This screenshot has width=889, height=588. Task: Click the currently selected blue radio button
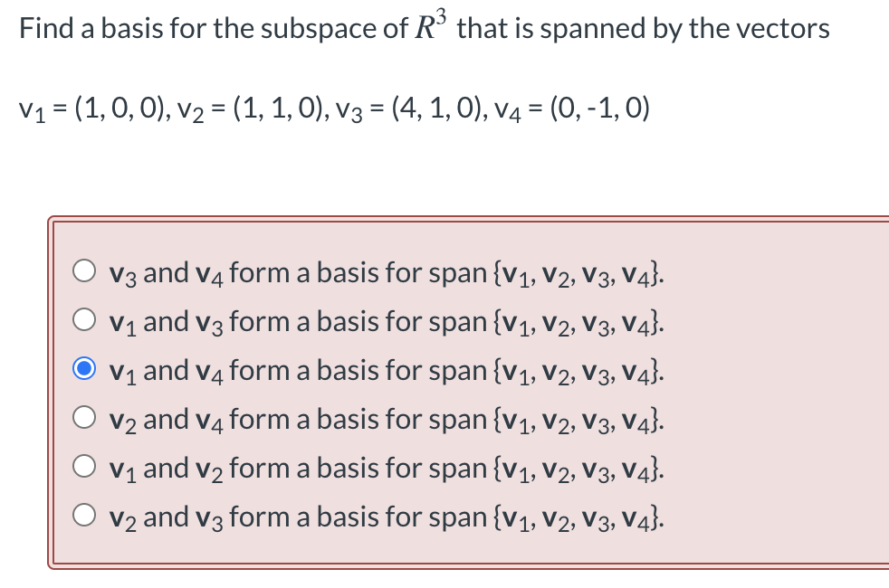point(85,365)
